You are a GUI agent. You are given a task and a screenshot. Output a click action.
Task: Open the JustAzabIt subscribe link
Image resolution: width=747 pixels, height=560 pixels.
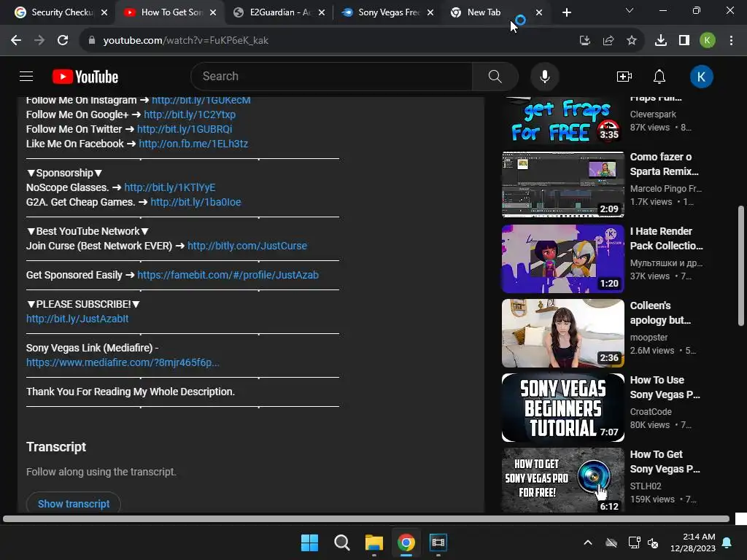coord(77,319)
